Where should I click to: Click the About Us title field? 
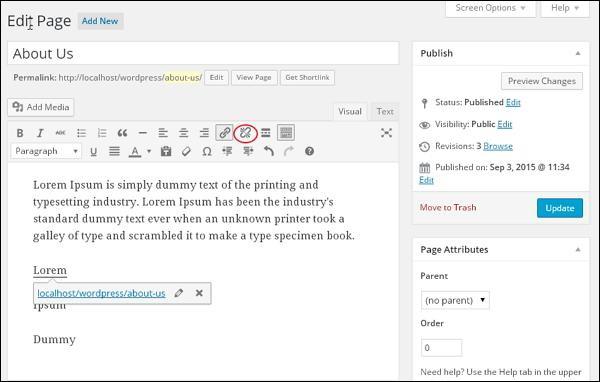tap(203, 54)
